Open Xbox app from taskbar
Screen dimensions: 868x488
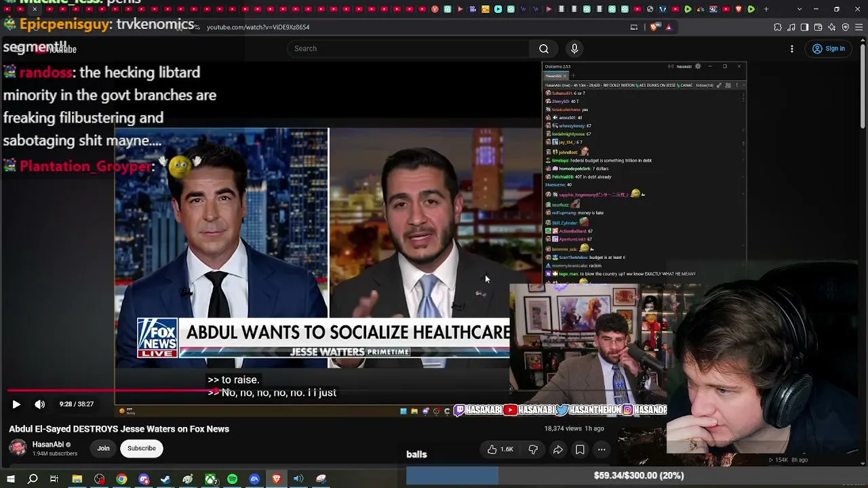(210, 479)
